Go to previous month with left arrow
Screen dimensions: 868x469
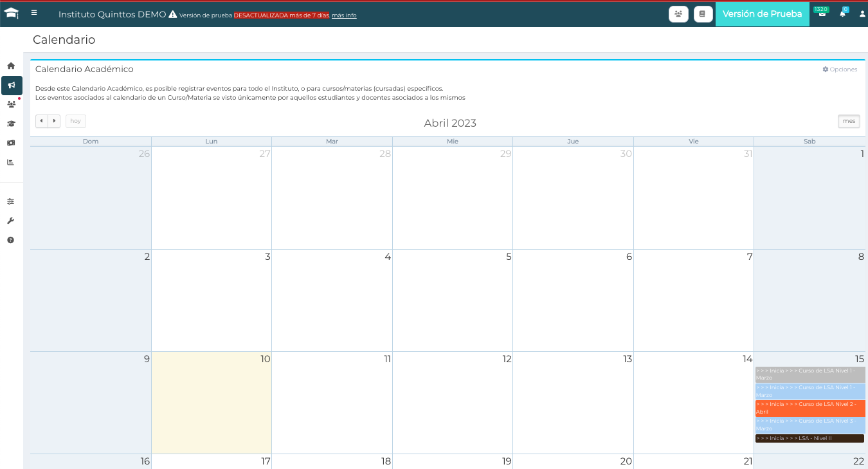pos(42,121)
